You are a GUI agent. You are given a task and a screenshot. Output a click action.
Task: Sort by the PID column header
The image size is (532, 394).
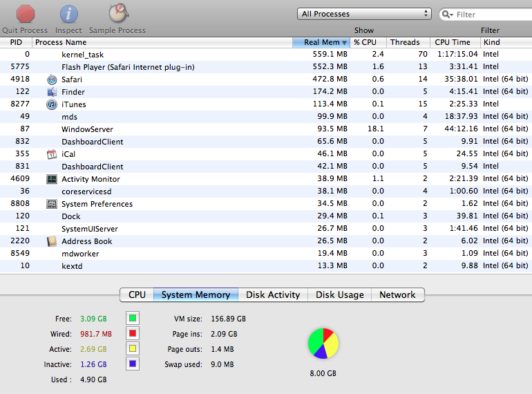click(x=16, y=42)
